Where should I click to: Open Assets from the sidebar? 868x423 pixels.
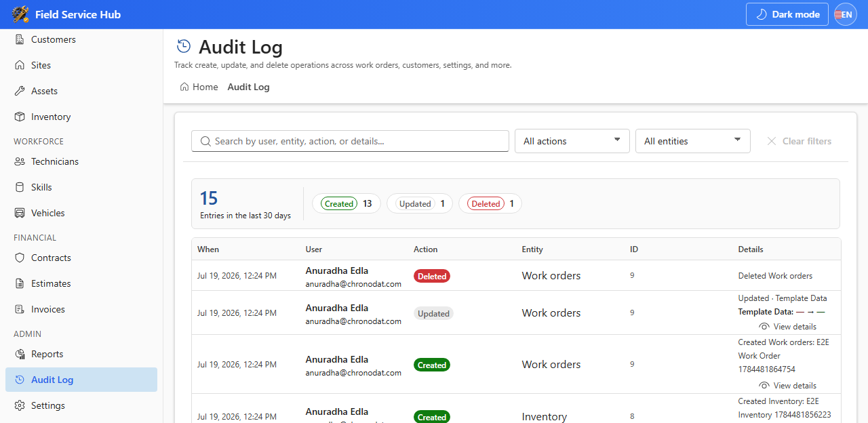coord(81,91)
